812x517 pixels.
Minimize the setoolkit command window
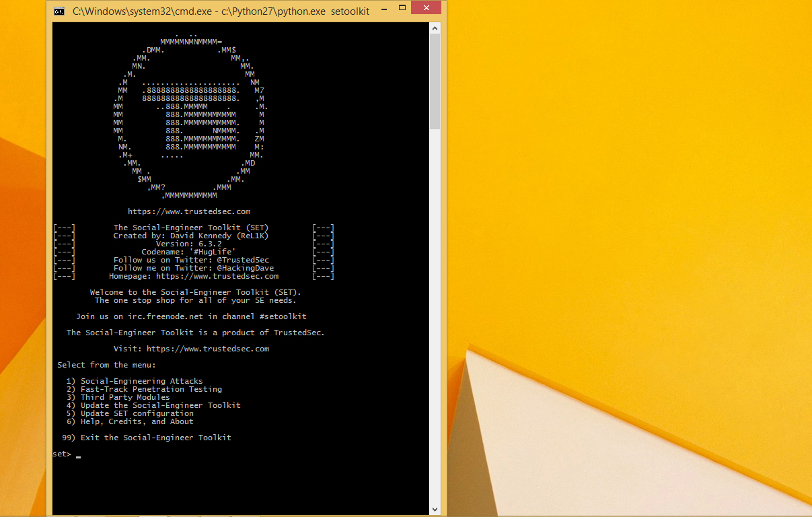click(383, 9)
